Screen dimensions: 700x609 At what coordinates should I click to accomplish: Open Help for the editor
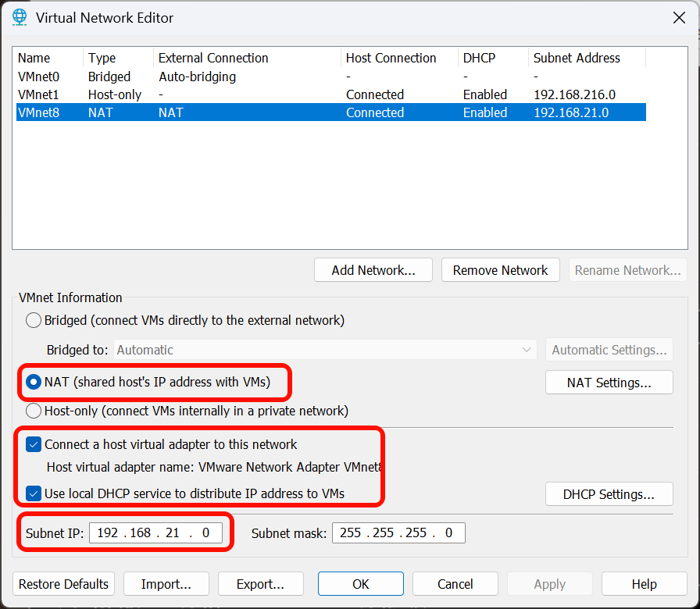(x=645, y=583)
